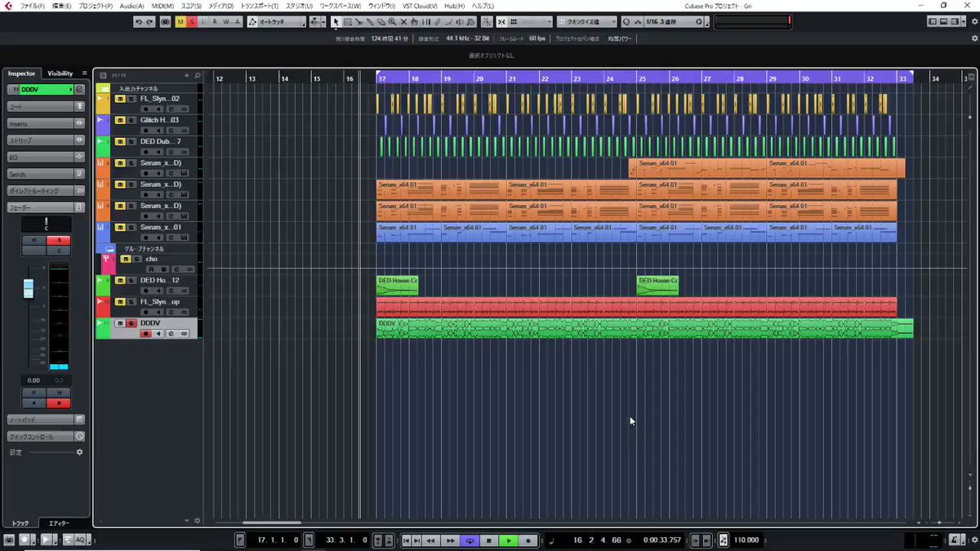Viewport: 980px width, 551px height.
Task: Select the Object Selection arrow tool
Action: (x=336, y=21)
